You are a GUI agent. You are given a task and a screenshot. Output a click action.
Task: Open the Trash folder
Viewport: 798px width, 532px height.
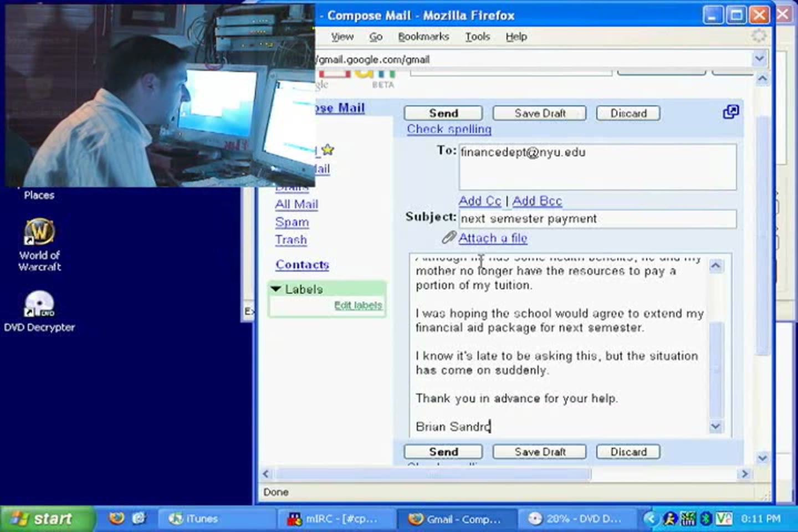[x=291, y=240]
